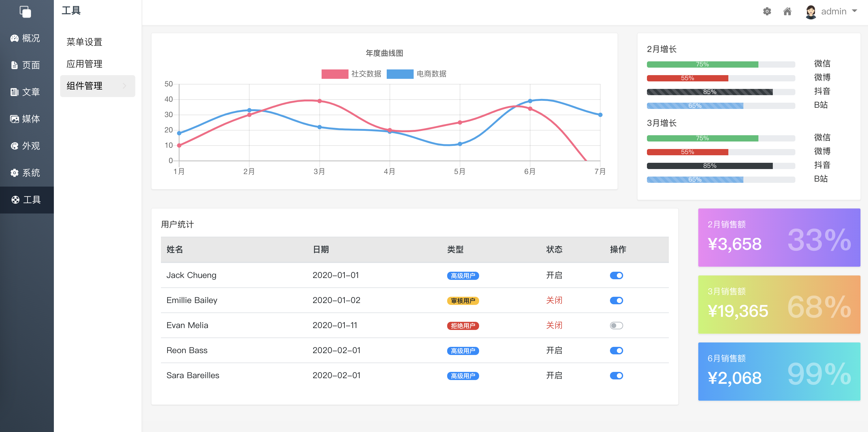This screenshot has width=868, height=432.
Task: Click the 状态 column header
Action: pyautogui.click(x=554, y=250)
